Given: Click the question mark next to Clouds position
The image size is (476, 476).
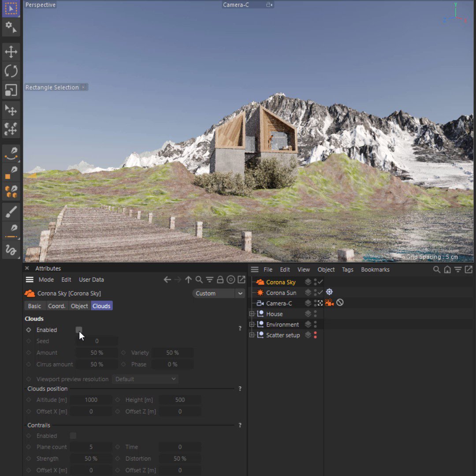Looking at the screenshot, I should click(x=240, y=388).
